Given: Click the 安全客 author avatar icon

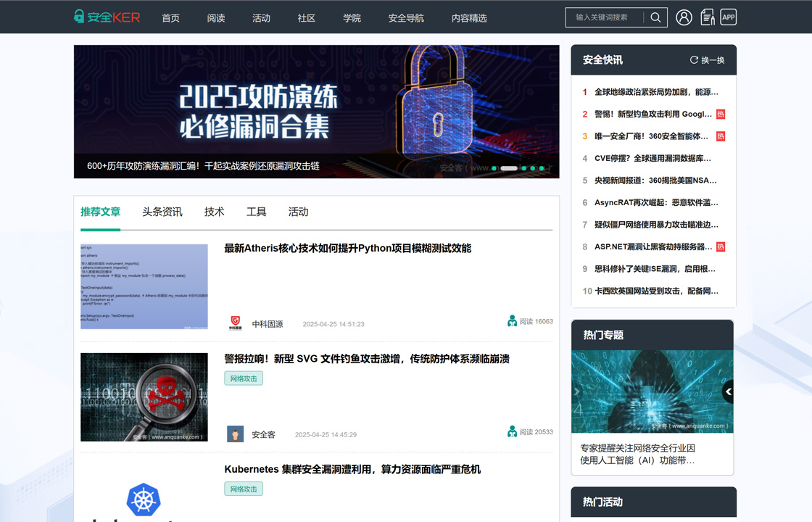Looking at the screenshot, I should (x=235, y=434).
